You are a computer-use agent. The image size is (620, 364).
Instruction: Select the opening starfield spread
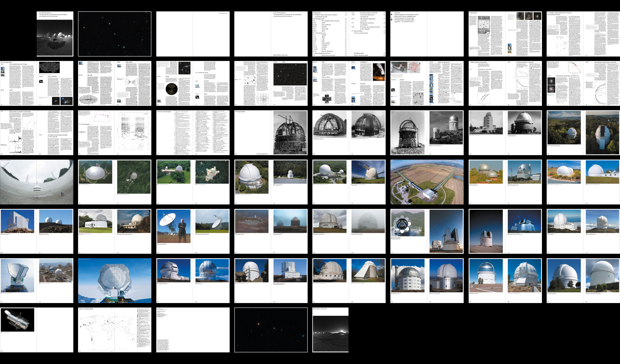click(115, 34)
